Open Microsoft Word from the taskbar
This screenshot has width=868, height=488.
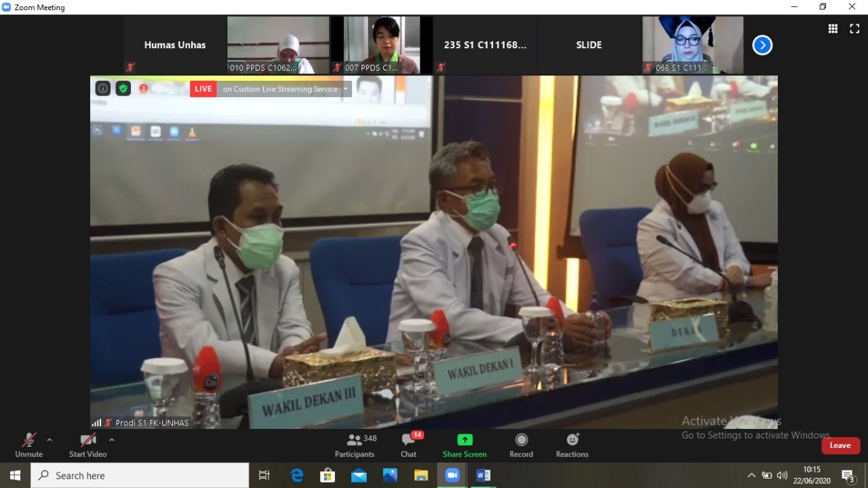pos(484,476)
